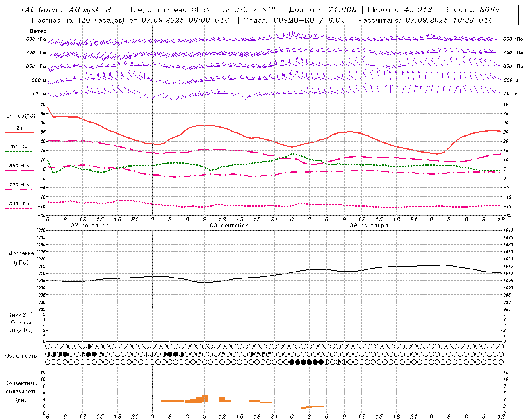Image resolution: width=525 pixels, height=420 pixels.
Task: Click the 09 сентября date label
Action: [x=369, y=225]
